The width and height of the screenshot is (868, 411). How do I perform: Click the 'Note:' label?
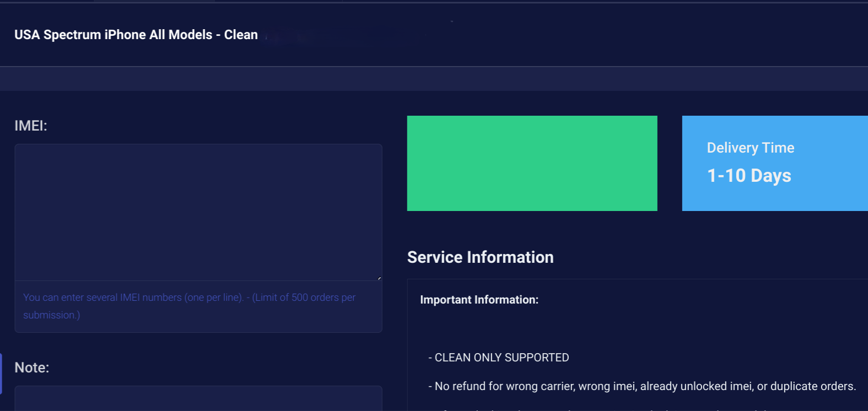32,367
